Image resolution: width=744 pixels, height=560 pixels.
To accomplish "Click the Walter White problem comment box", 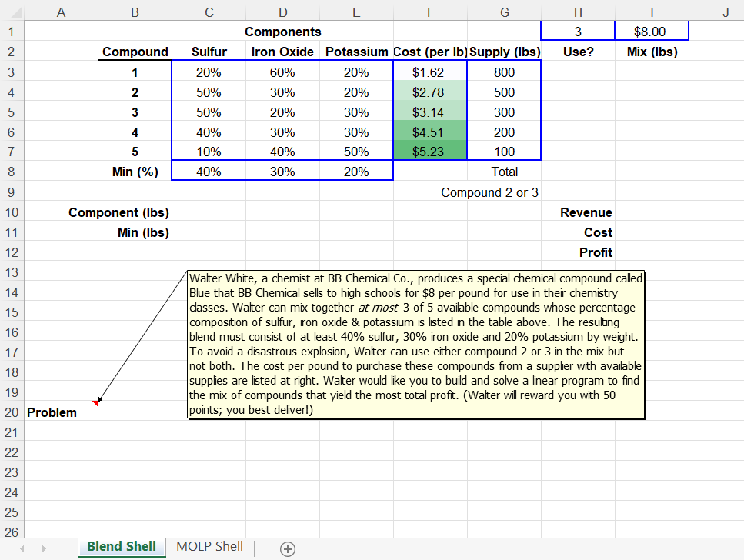I will (x=416, y=345).
